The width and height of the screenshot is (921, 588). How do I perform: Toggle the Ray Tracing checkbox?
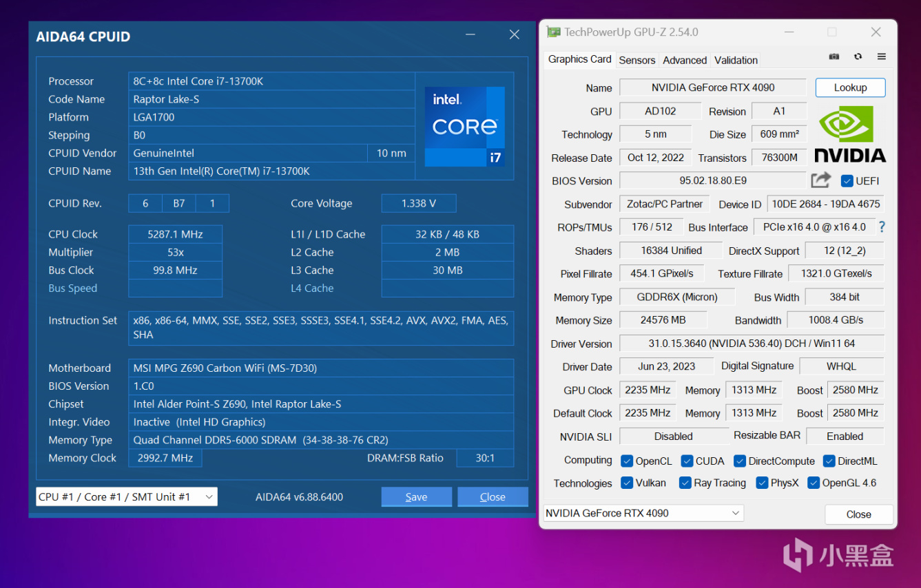click(x=685, y=483)
